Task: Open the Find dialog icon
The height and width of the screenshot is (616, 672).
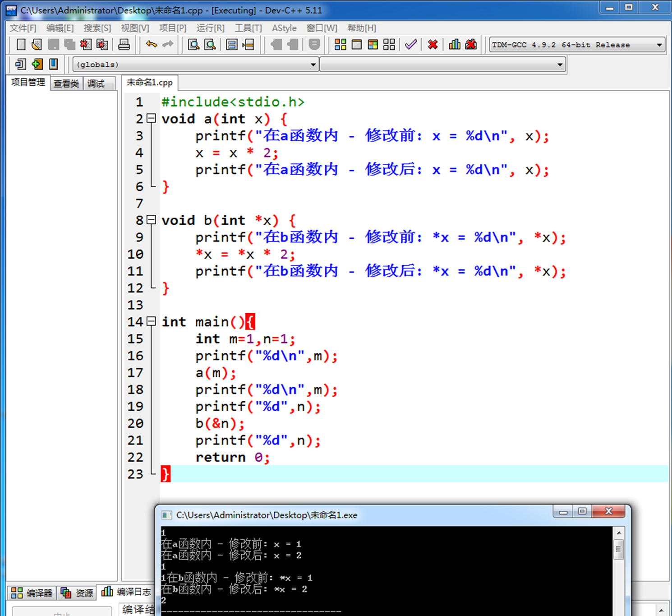Action: [193, 45]
